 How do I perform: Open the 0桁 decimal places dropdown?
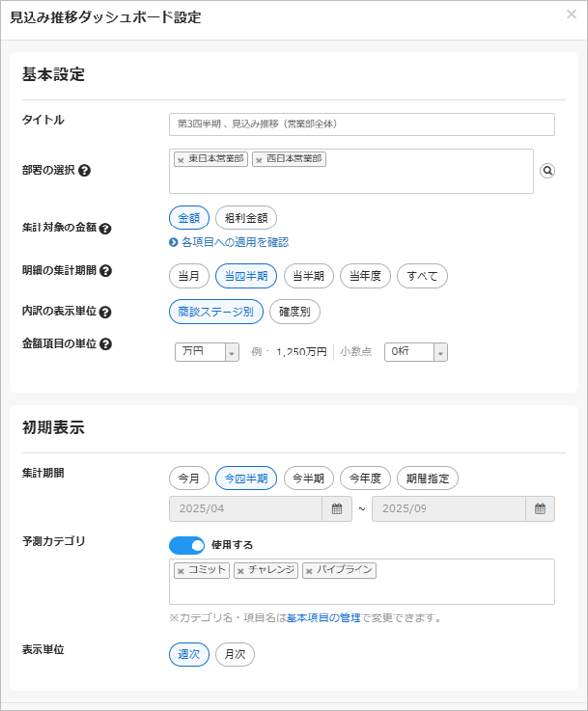coord(416,352)
